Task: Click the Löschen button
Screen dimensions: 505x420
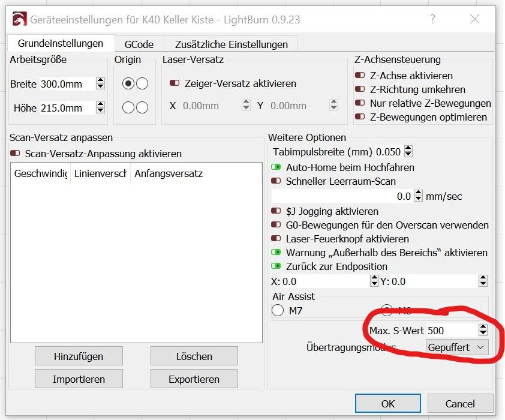Action: coord(194,356)
